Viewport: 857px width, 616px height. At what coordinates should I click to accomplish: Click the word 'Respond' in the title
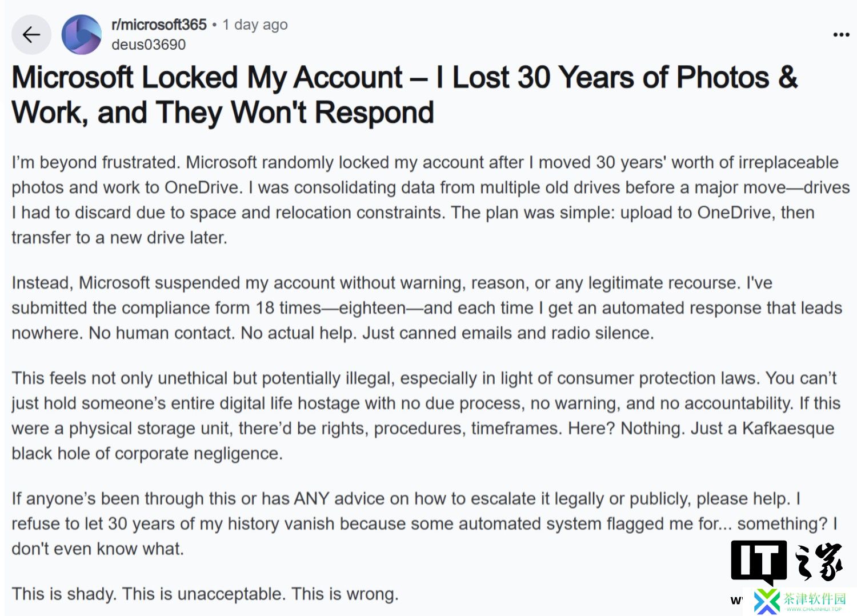[x=374, y=113]
